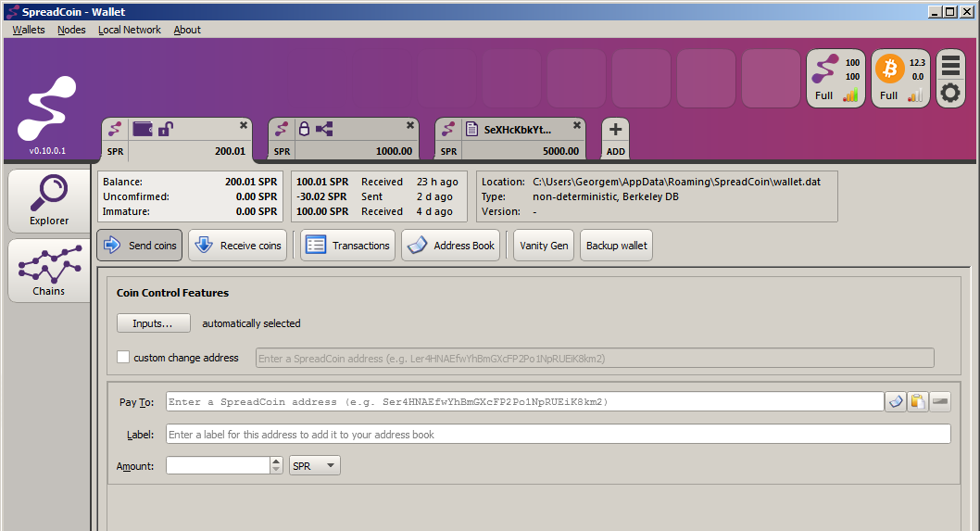Focus the Pay To address field
Image resolution: width=980 pixels, height=531 pixels.
pos(524,401)
